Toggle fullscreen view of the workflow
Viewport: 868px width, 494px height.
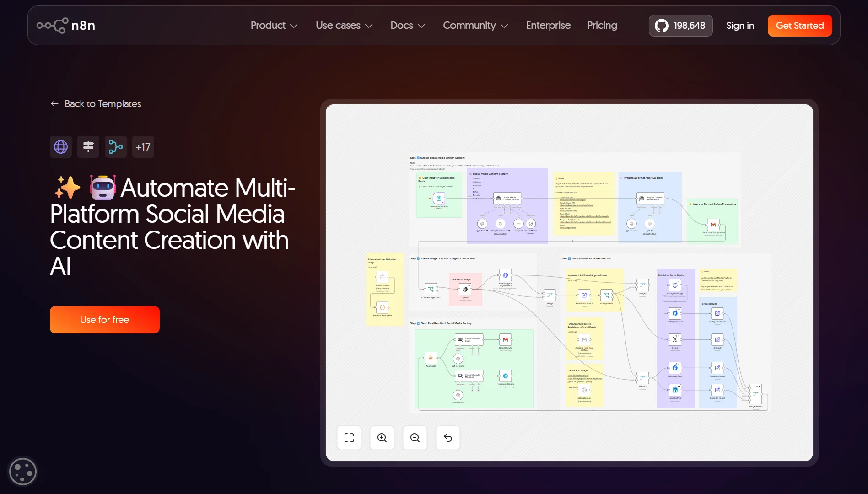click(x=349, y=438)
